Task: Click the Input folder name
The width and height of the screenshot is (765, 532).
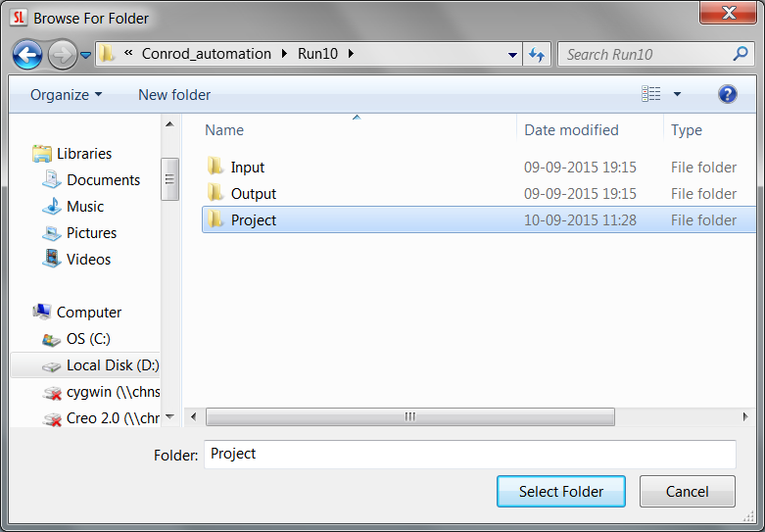Action: [248, 168]
